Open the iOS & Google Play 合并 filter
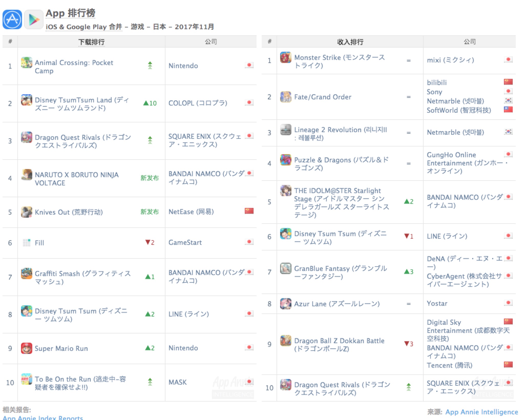The height and width of the screenshot is (420, 527). (x=84, y=27)
